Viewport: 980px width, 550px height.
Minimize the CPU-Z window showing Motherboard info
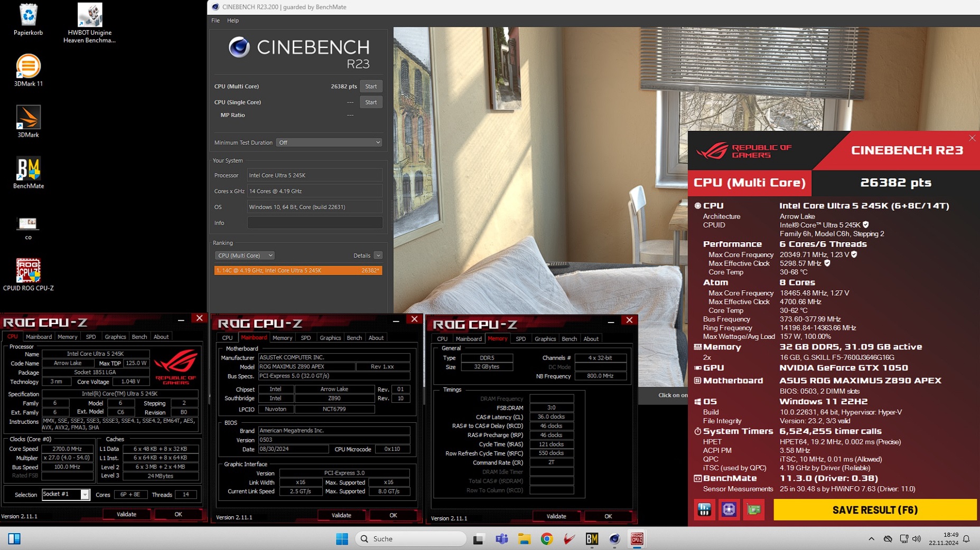coord(396,320)
